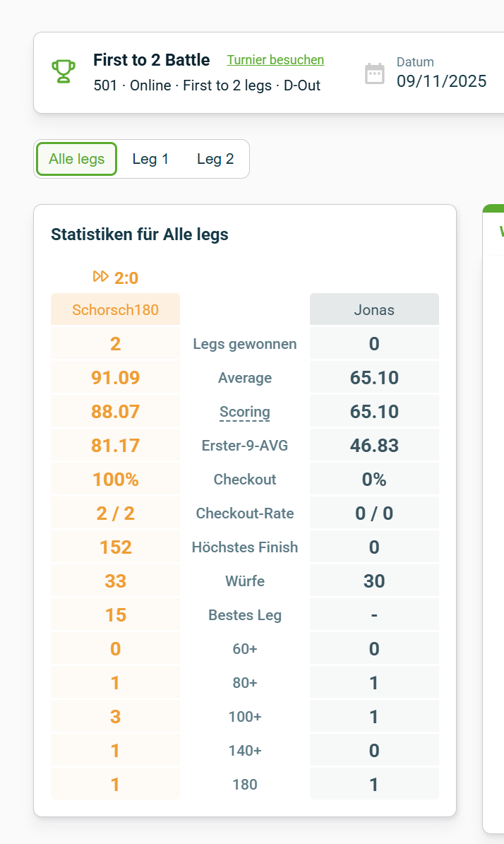
Task: Click the fast-forward icon beside 2:0
Action: click(x=101, y=277)
